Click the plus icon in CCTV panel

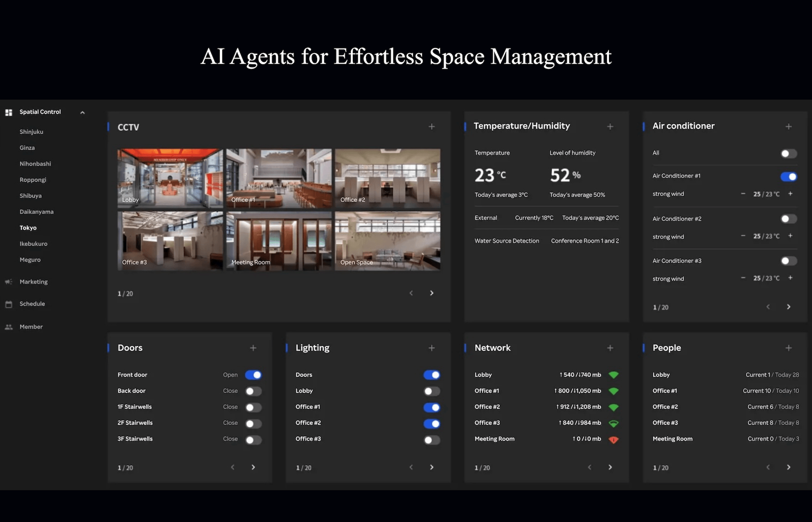(431, 127)
